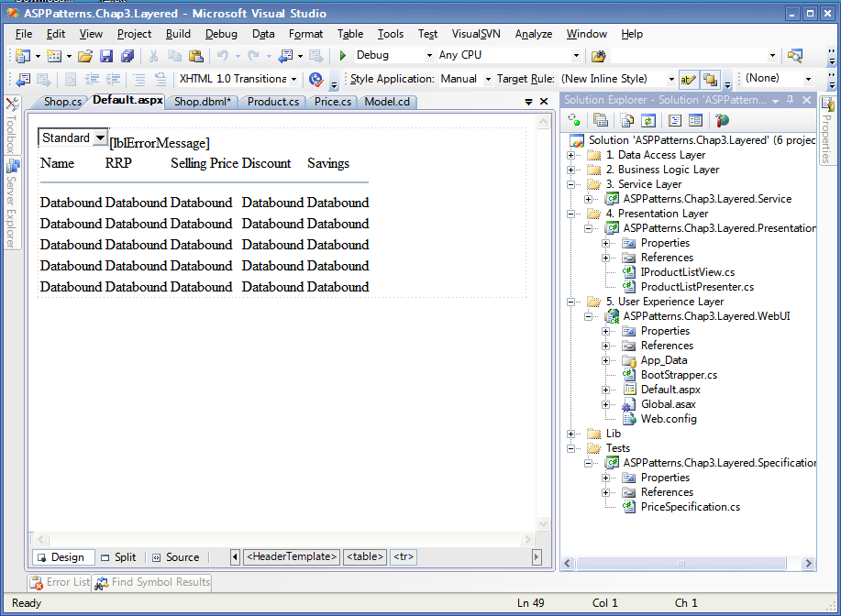Click the Solution Explorer horizontal scrollbar thumb
The height and width of the screenshot is (616, 841).
tap(681, 564)
